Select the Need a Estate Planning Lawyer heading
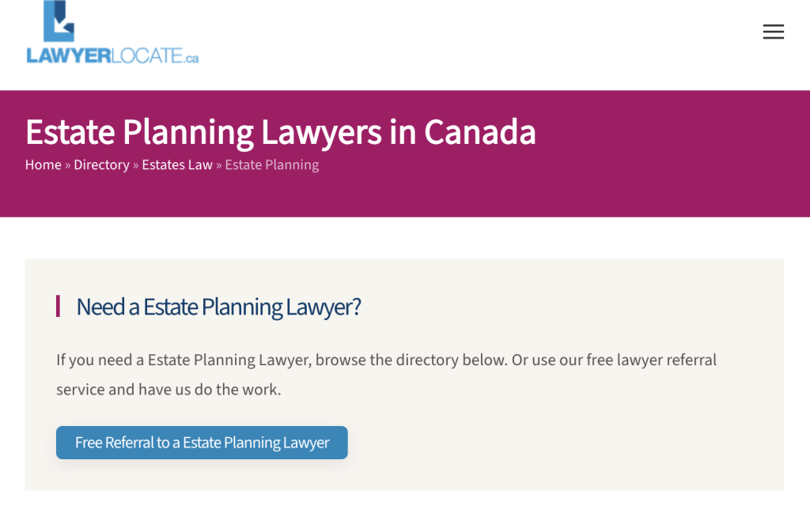 pos(218,307)
